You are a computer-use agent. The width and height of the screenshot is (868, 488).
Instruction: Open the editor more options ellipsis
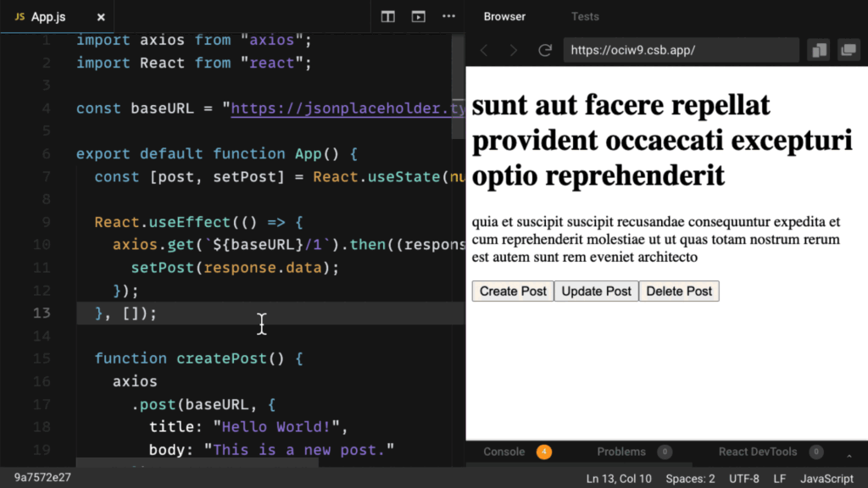pyautogui.click(x=448, y=17)
